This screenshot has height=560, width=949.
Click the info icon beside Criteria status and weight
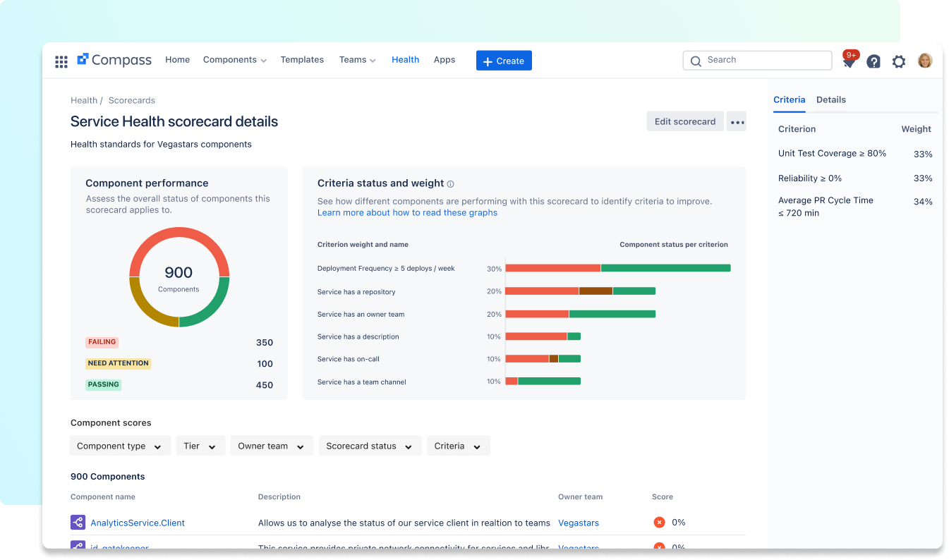point(450,184)
